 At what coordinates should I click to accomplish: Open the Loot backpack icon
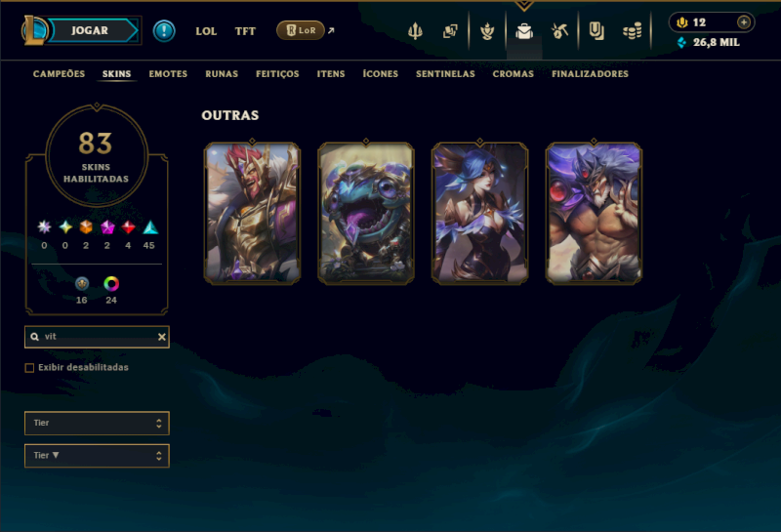point(524,31)
